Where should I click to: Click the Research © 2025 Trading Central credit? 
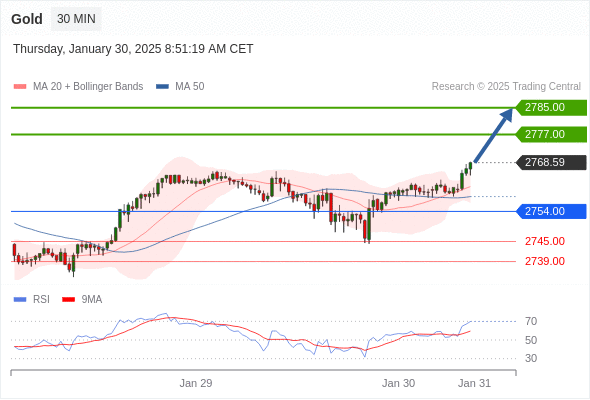[x=506, y=87]
